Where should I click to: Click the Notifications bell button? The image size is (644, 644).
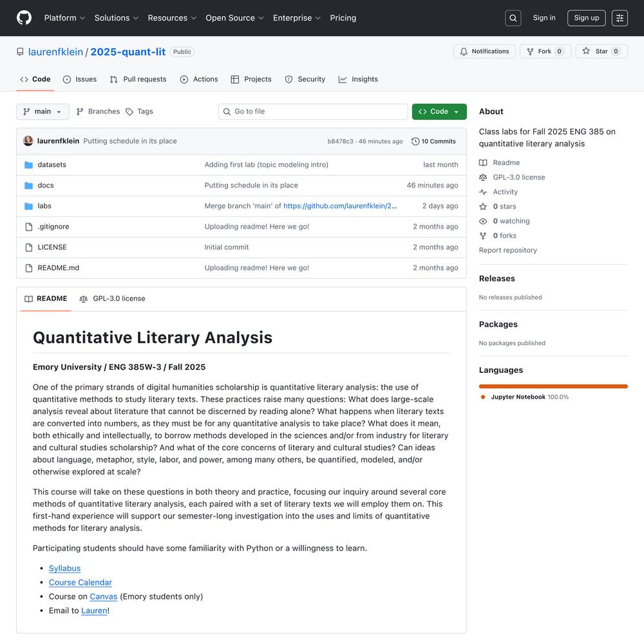pos(484,52)
